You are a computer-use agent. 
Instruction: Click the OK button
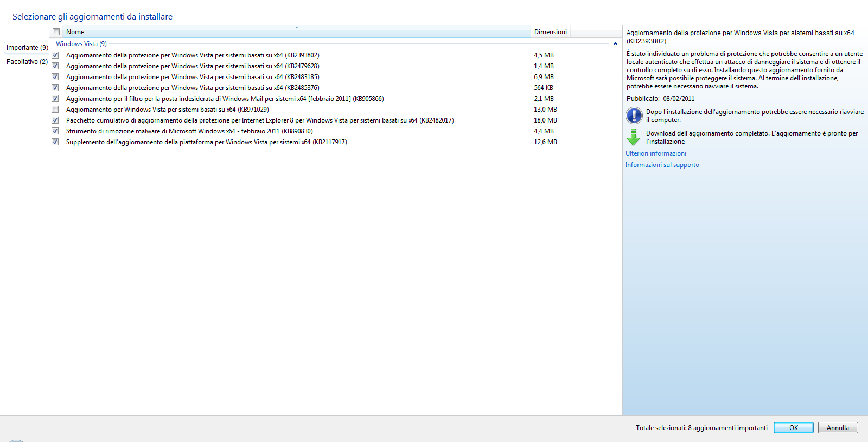pyautogui.click(x=794, y=428)
